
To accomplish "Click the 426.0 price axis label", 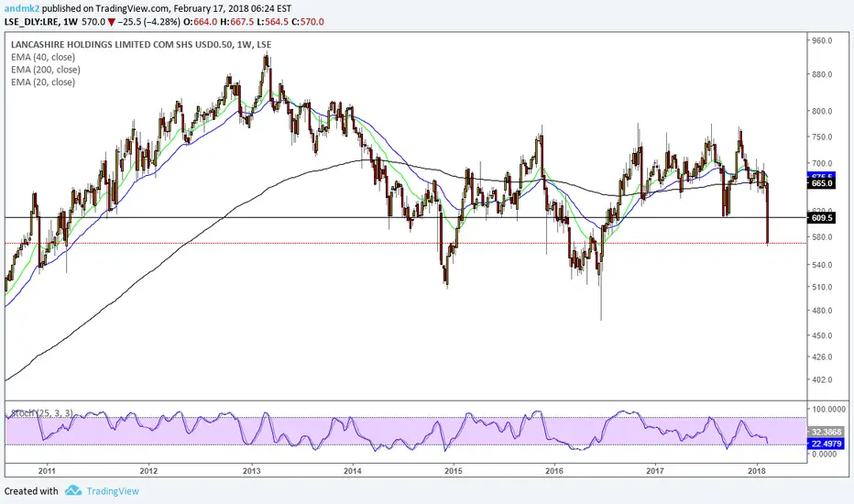I will [x=822, y=357].
